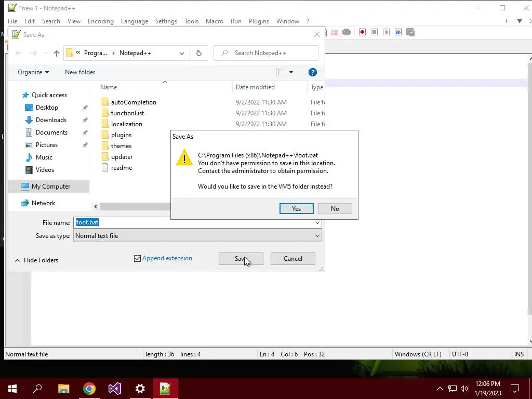The width and height of the screenshot is (532, 399).
Task: Stop macro recording in Notepad++ toolbar
Action: [x=374, y=32]
